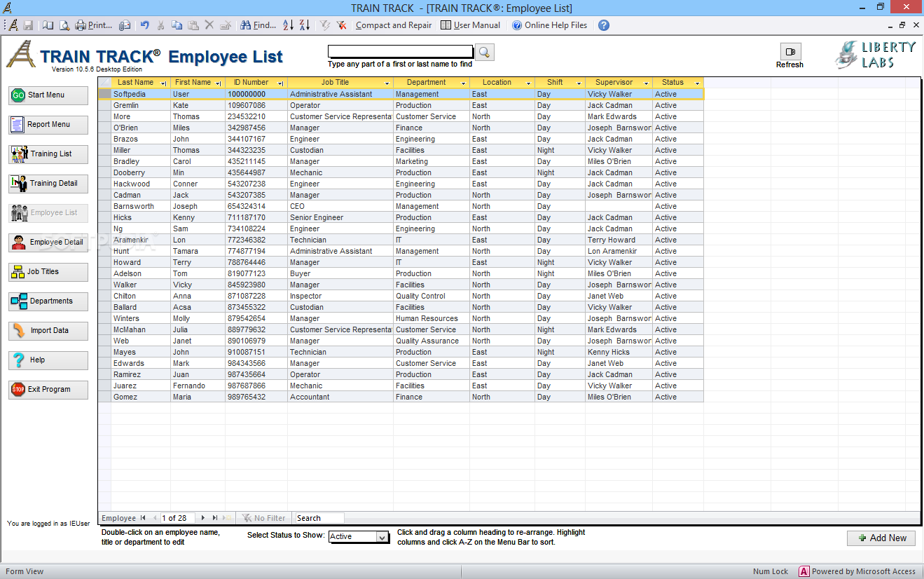Expand the Status column dropdown arrow
Image resolution: width=924 pixels, height=579 pixels.
[697, 83]
